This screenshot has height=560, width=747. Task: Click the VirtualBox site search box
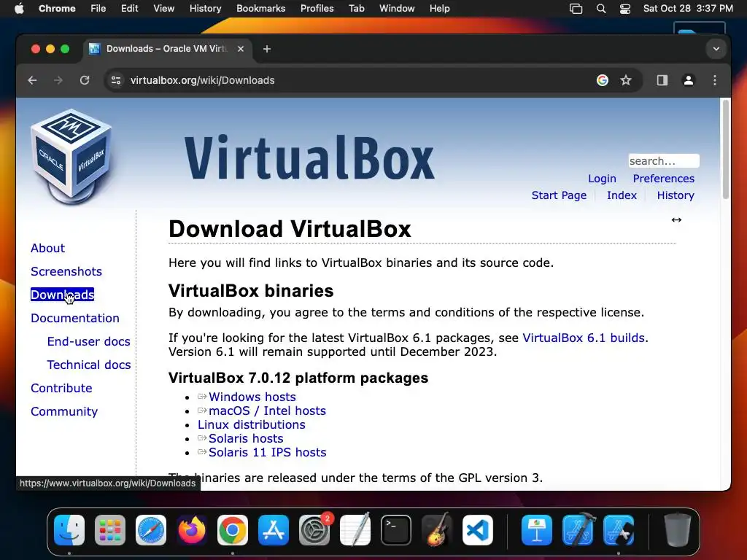click(664, 161)
